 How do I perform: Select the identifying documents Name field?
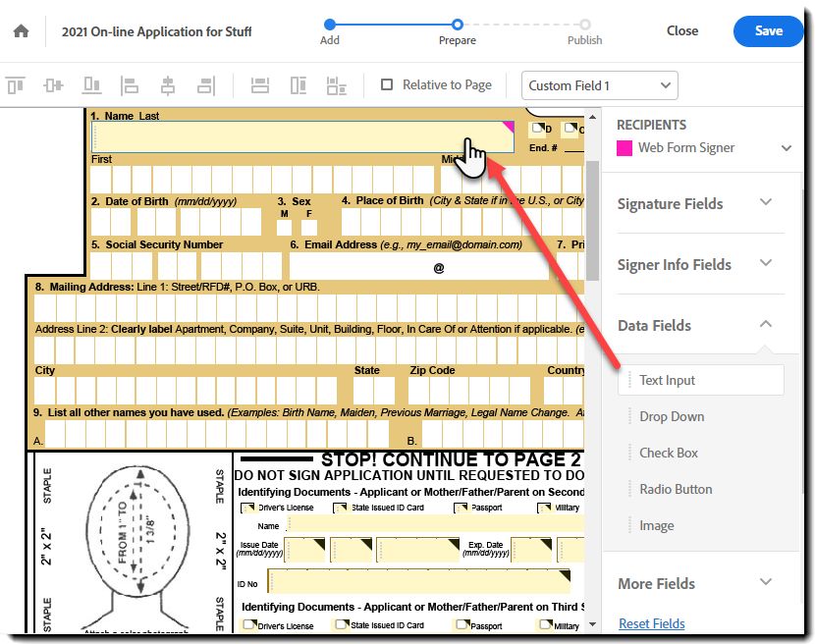coord(436,524)
